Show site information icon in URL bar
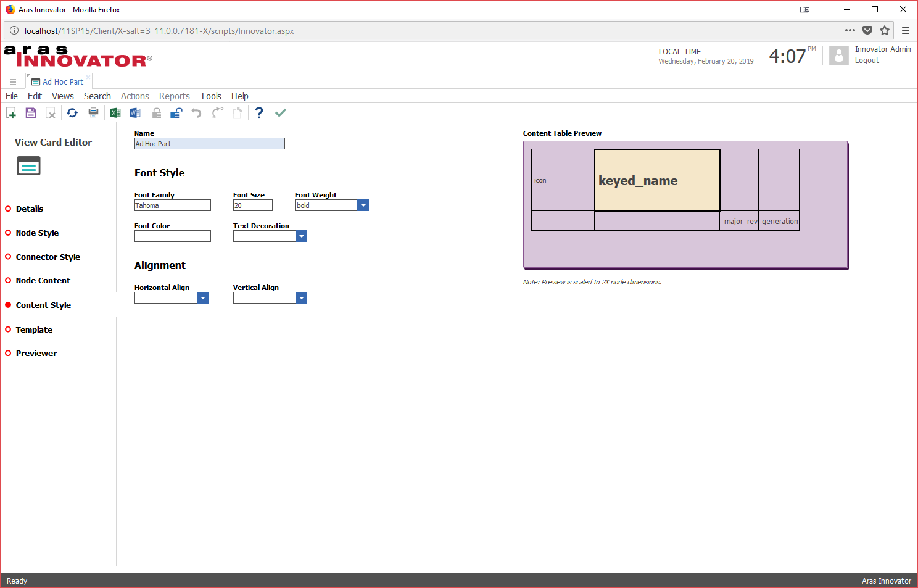This screenshot has height=588, width=918. tap(14, 30)
